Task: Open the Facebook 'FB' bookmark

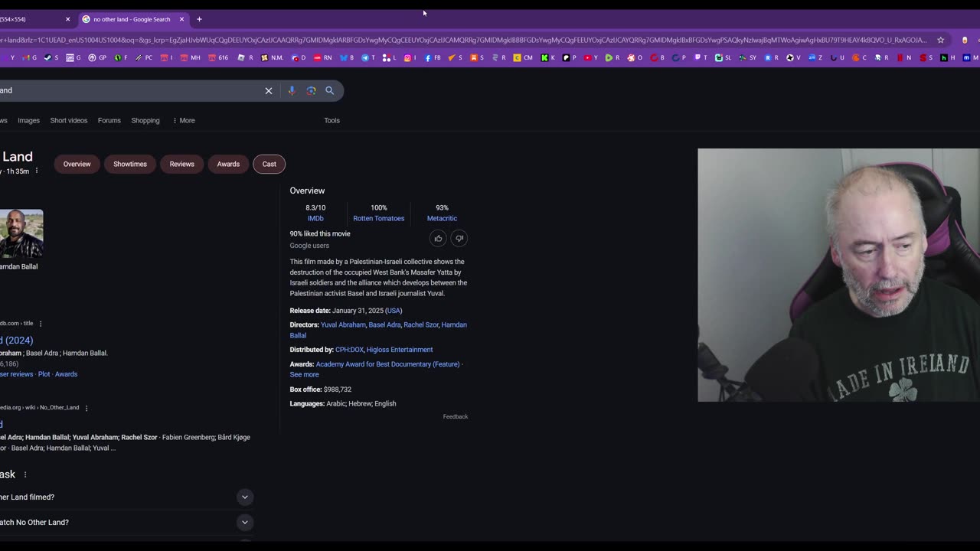Action: click(x=433, y=57)
